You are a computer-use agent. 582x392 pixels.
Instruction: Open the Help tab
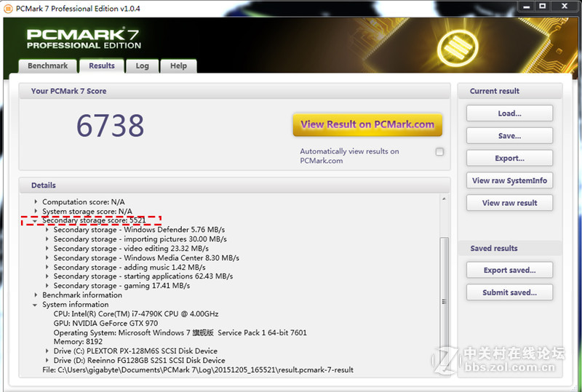point(178,65)
